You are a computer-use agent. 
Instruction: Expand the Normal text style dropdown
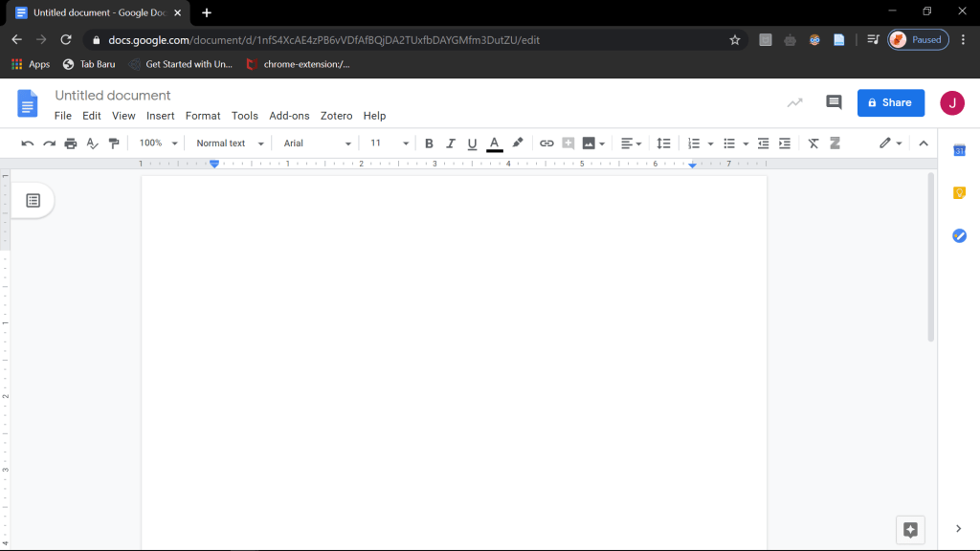[230, 143]
